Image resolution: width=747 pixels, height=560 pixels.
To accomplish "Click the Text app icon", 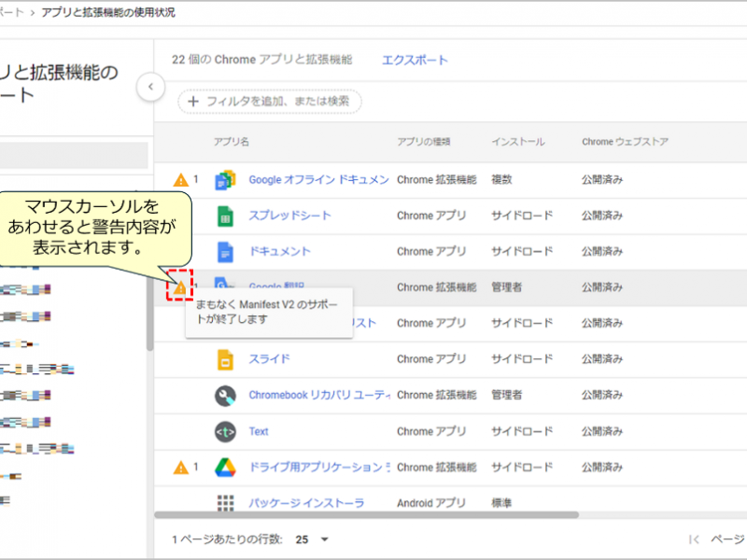I will [x=225, y=431].
